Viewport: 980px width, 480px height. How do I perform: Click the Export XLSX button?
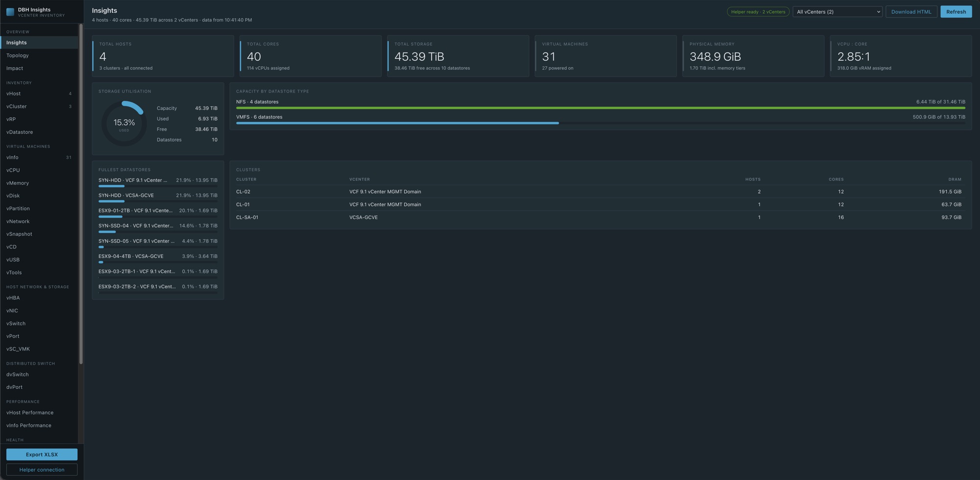tap(42, 455)
